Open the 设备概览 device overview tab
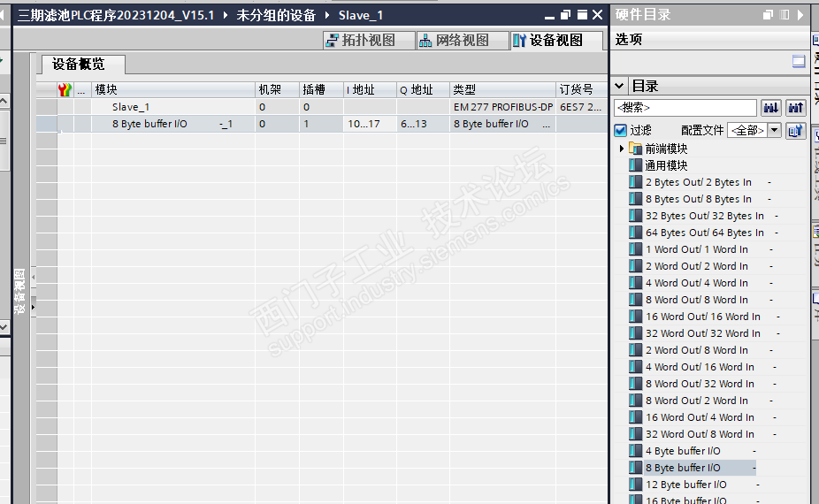The width and height of the screenshot is (819, 504). pyautogui.click(x=83, y=65)
